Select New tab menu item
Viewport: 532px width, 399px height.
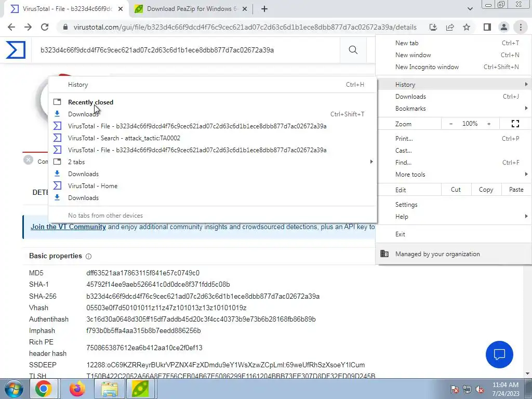[x=454, y=43]
